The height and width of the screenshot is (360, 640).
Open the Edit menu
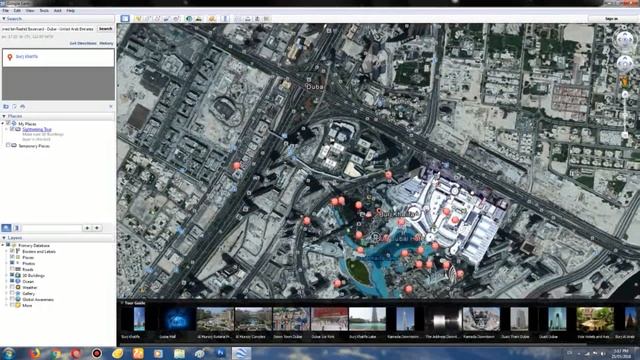tap(17, 11)
